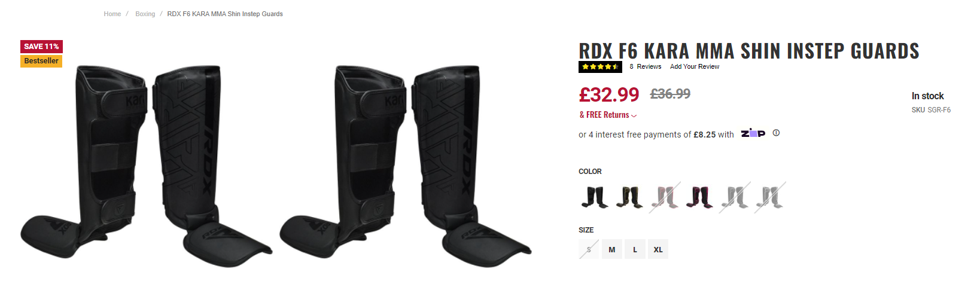Screen dimensions: 980x281
Task: Select size L
Action: 635,249
